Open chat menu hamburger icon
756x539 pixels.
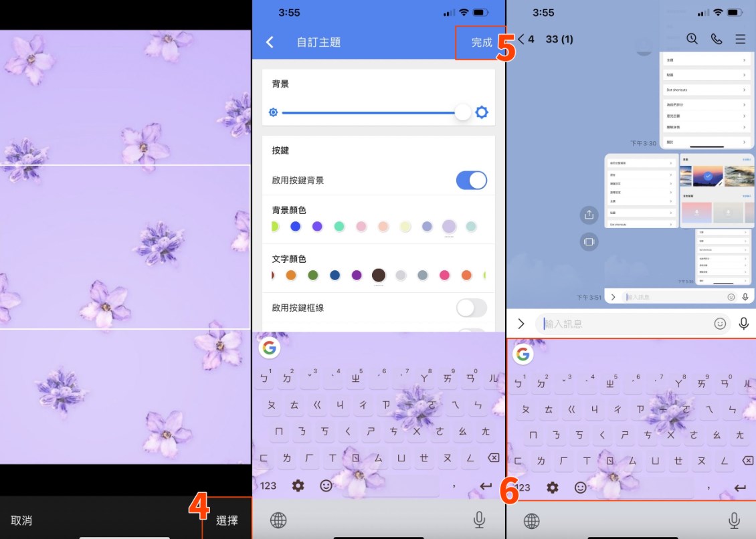pyautogui.click(x=741, y=39)
